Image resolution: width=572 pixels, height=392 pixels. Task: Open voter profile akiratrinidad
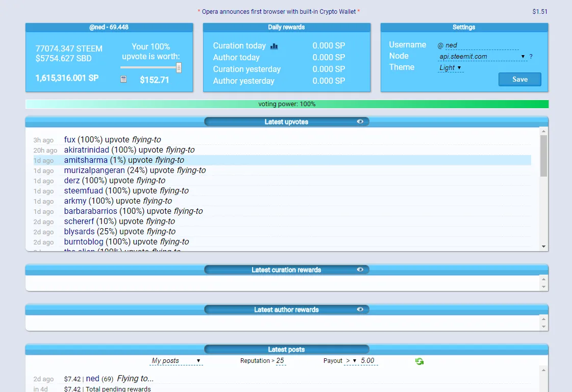click(x=86, y=150)
